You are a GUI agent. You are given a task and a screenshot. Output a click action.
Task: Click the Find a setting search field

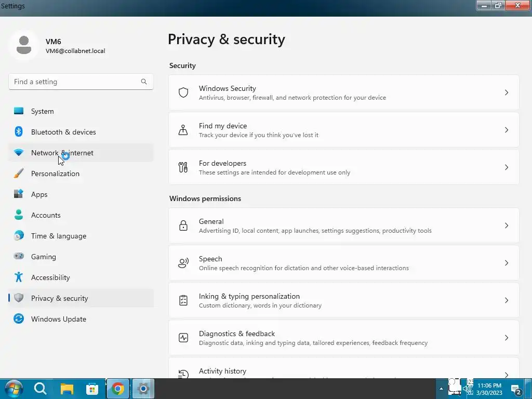[x=81, y=82]
